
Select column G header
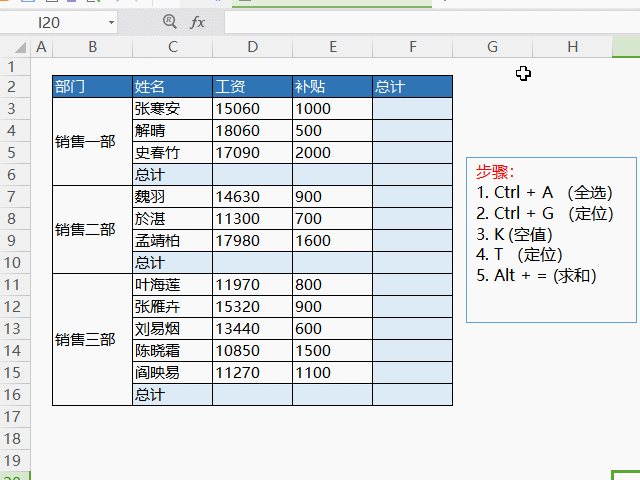click(493, 47)
